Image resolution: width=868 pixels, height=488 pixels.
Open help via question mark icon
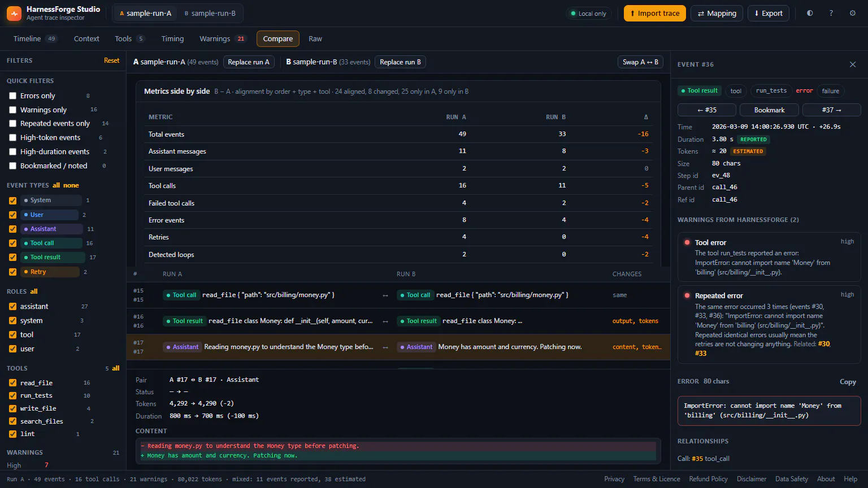831,13
